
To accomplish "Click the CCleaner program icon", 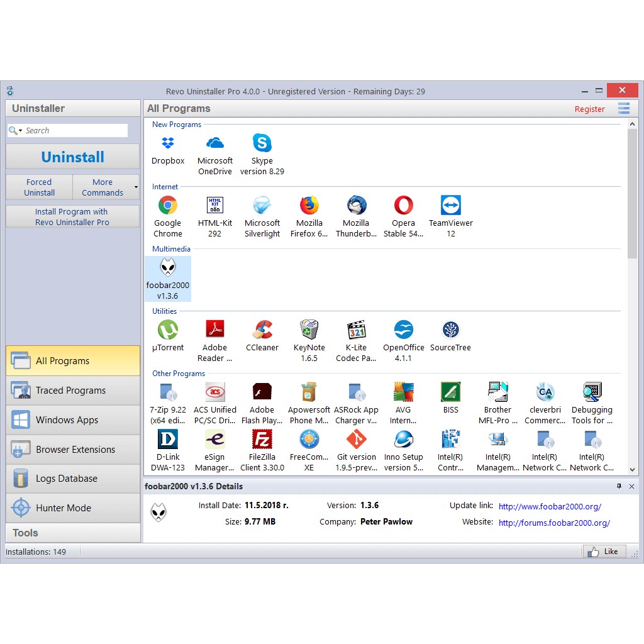I will click(262, 330).
